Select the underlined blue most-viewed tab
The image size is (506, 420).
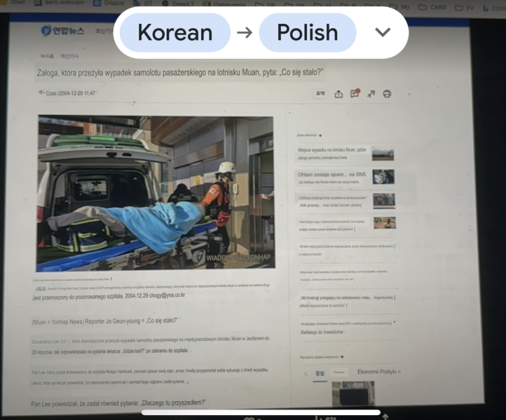320,374
